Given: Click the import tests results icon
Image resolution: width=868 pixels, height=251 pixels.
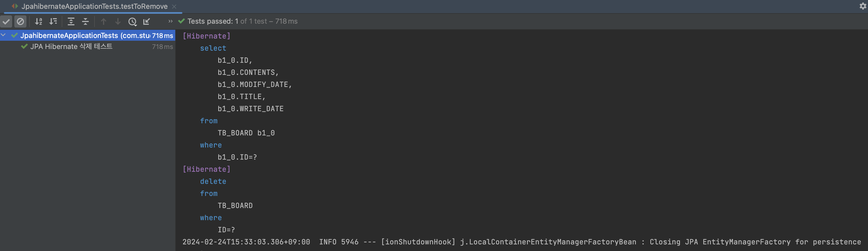Looking at the screenshot, I should click(147, 21).
